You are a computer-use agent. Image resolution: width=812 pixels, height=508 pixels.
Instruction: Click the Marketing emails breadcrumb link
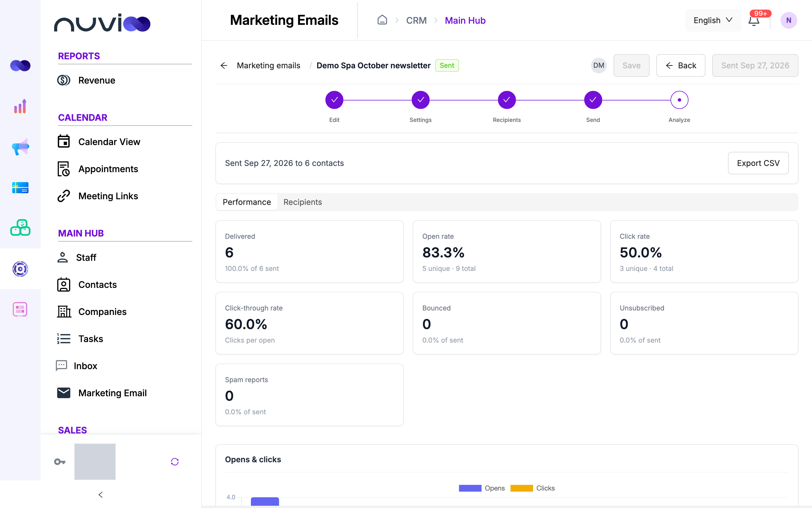(x=268, y=65)
